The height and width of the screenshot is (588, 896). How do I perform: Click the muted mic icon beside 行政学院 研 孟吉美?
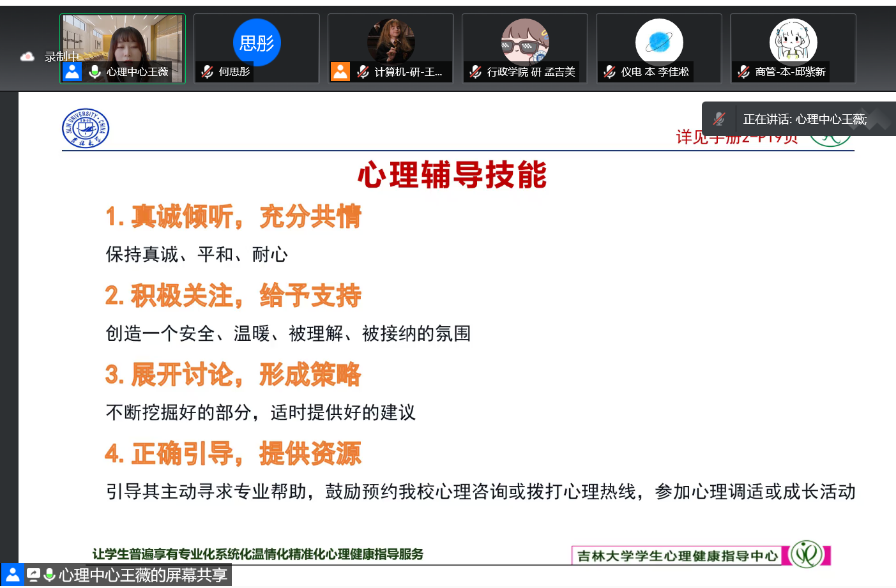(476, 72)
